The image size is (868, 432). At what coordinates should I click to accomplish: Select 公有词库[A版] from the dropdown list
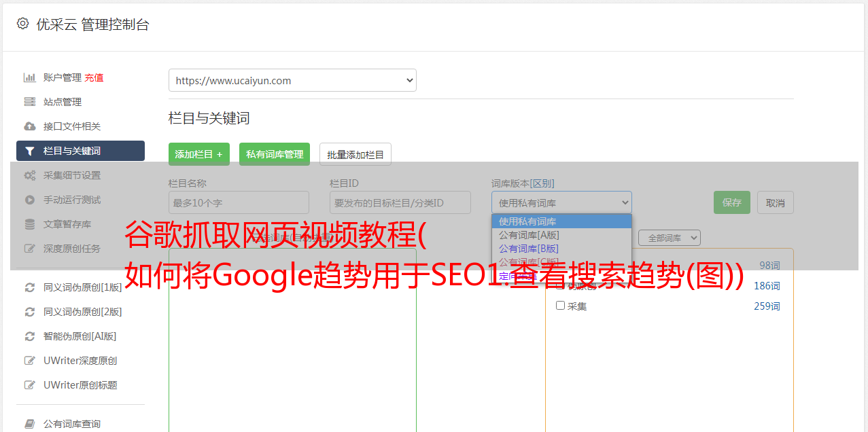tap(561, 234)
